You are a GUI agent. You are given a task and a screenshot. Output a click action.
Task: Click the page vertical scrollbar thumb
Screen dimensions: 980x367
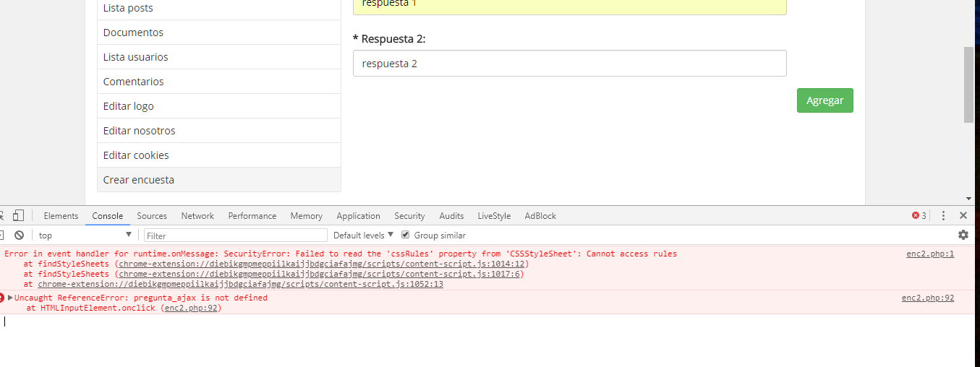point(968,85)
